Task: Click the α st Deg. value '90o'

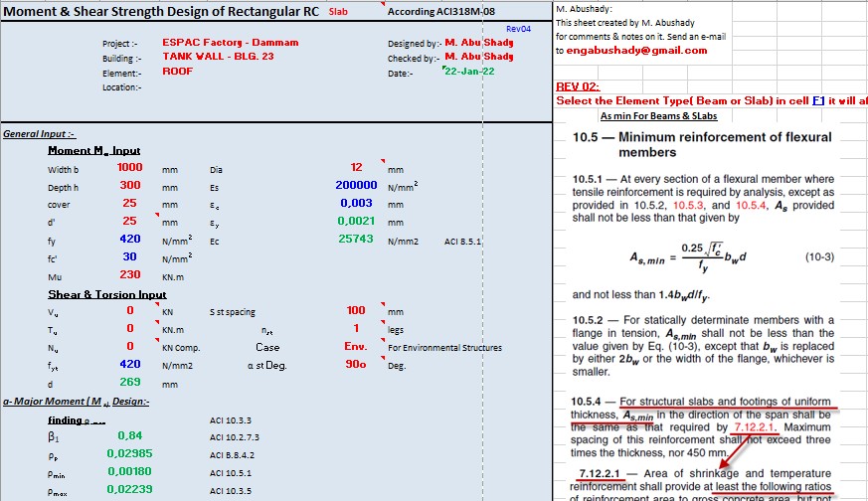Action: click(x=356, y=364)
